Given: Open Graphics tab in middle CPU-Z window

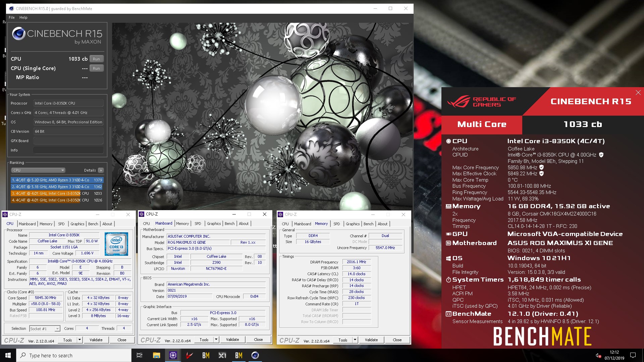Looking at the screenshot, I should pyautogui.click(x=214, y=224).
